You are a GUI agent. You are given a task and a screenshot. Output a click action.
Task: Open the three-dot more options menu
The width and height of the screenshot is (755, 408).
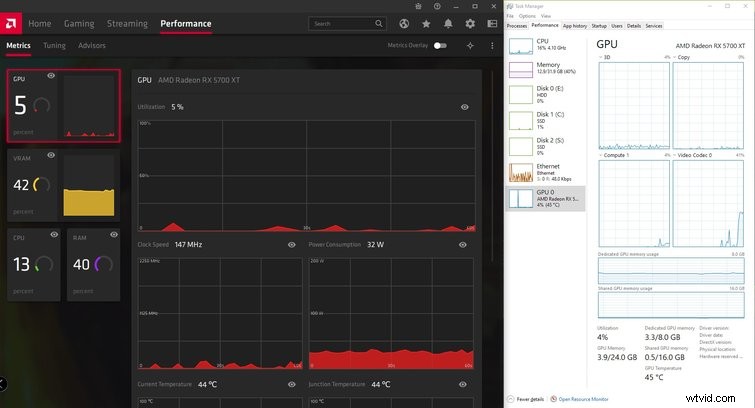coord(492,45)
